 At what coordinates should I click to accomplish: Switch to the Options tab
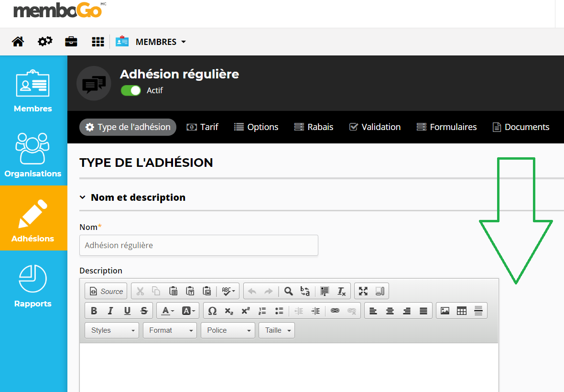click(256, 127)
